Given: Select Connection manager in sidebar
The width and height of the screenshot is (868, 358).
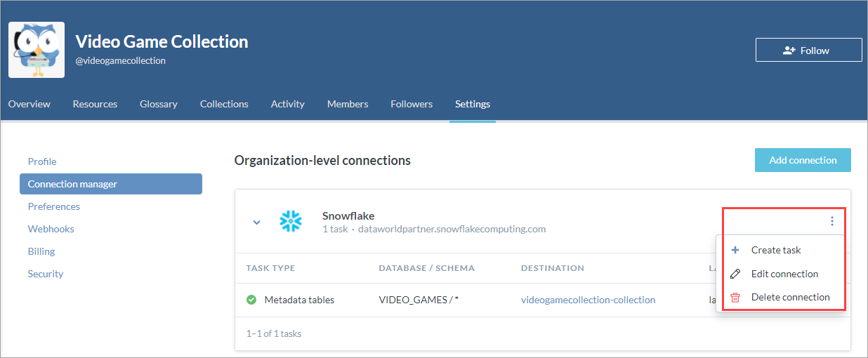Looking at the screenshot, I should click(111, 184).
